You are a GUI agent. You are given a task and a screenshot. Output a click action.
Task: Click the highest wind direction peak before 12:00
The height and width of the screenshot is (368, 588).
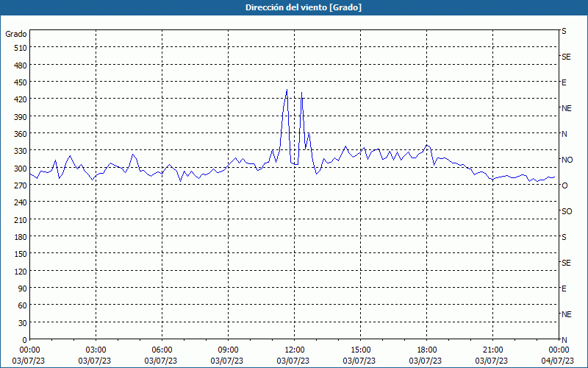click(x=287, y=90)
